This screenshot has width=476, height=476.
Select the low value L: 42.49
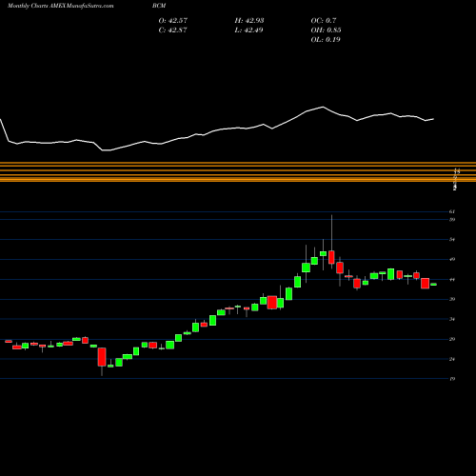(x=248, y=30)
